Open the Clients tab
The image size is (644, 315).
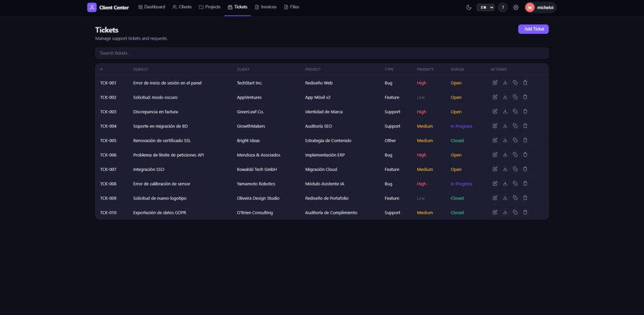(182, 7)
